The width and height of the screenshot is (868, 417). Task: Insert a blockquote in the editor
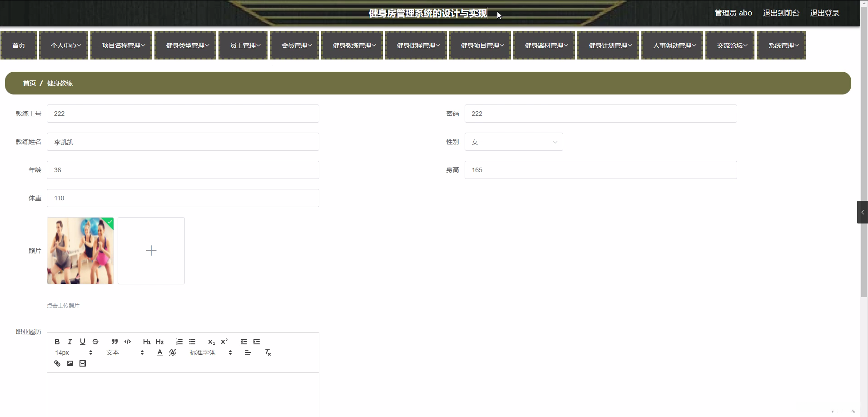tap(115, 342)
